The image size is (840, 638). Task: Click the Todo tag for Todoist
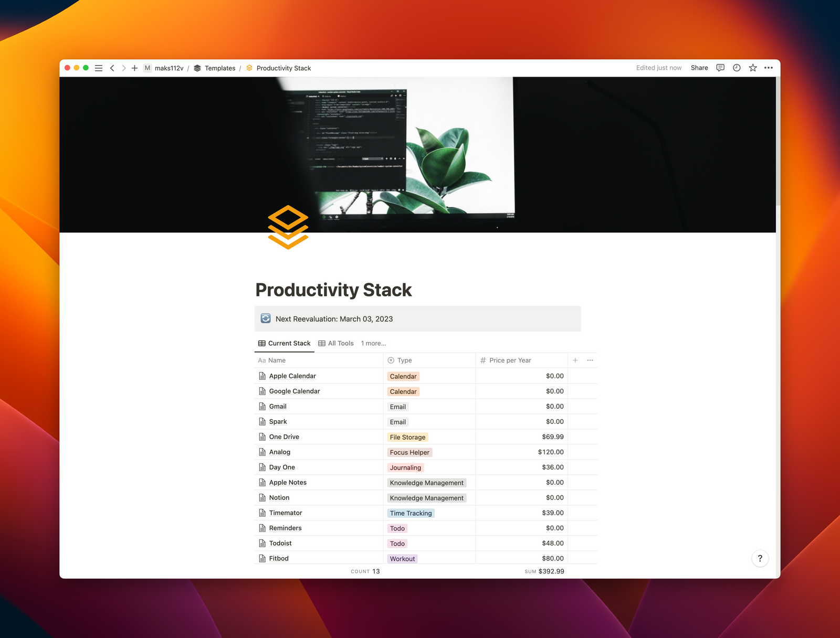click(397, 544)
